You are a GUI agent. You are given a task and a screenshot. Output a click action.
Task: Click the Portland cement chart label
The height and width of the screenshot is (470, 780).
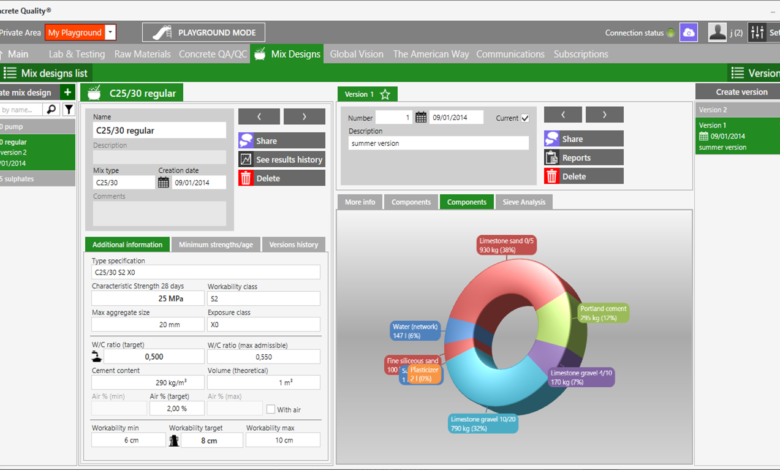pyautogui.click(x=603, y=313)
